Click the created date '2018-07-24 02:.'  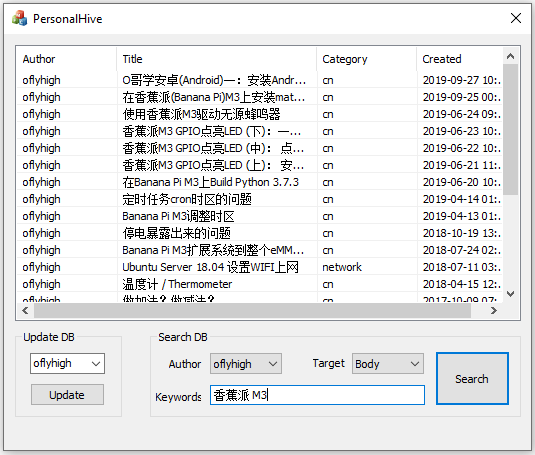click(462, 250)
